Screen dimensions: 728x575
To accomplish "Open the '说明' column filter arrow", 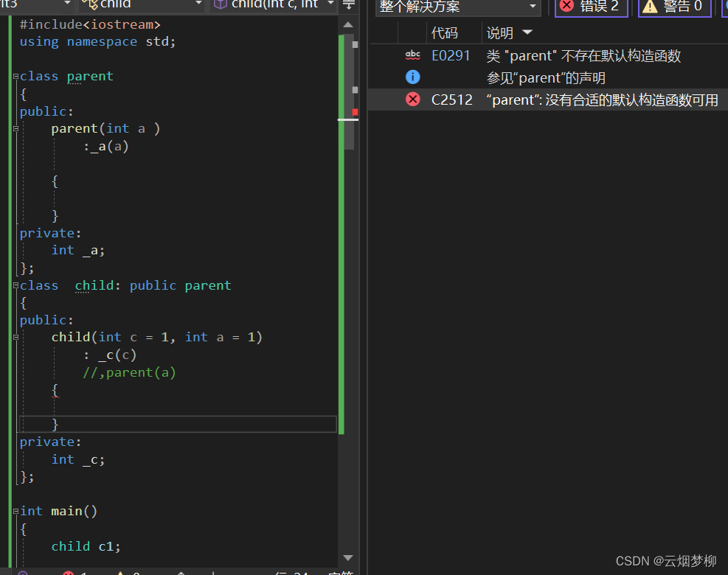I will (x=527, y=32).
